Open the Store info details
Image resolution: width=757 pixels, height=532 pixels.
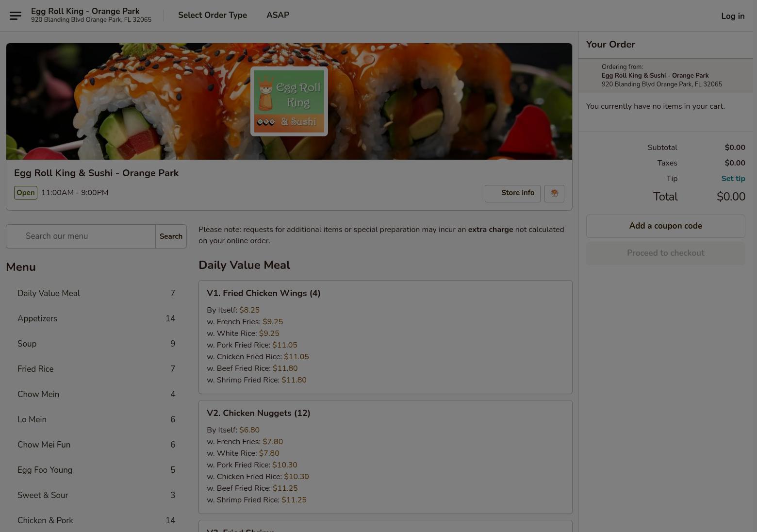[x=512, y=193]
